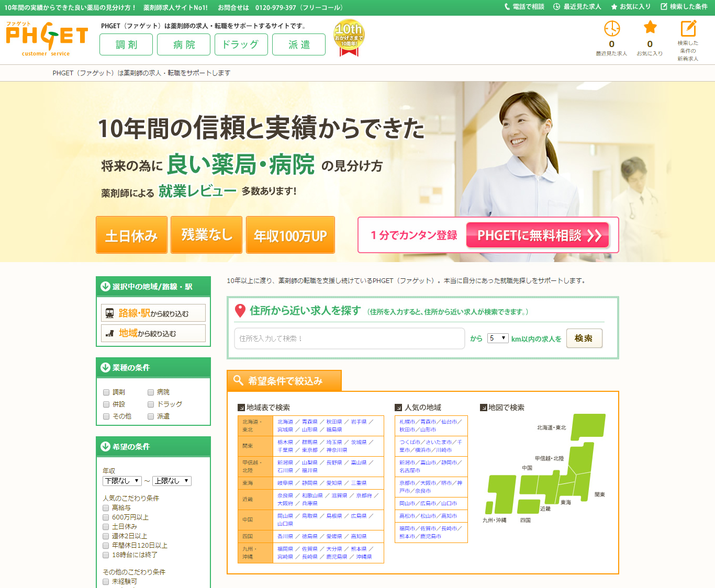Check the その他 checkbox
This screenshot has width=715, height=588.
pyautogui.click(x=106, y=416)
